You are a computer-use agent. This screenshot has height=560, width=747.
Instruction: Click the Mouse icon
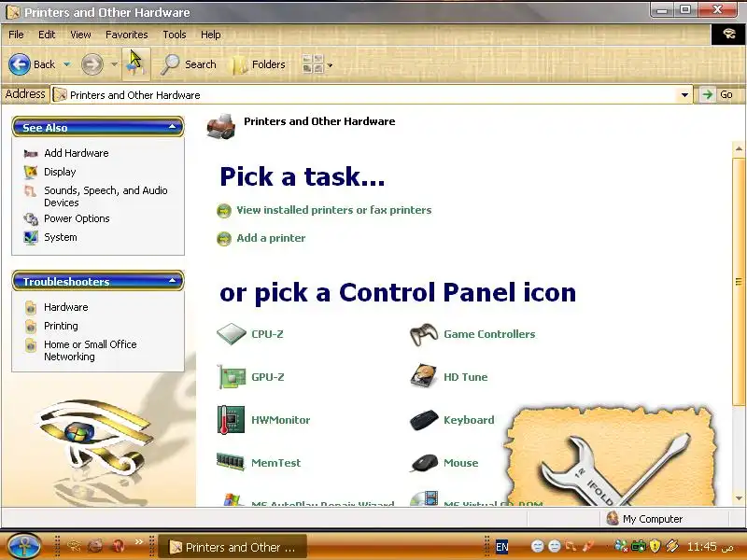point(424,462)
